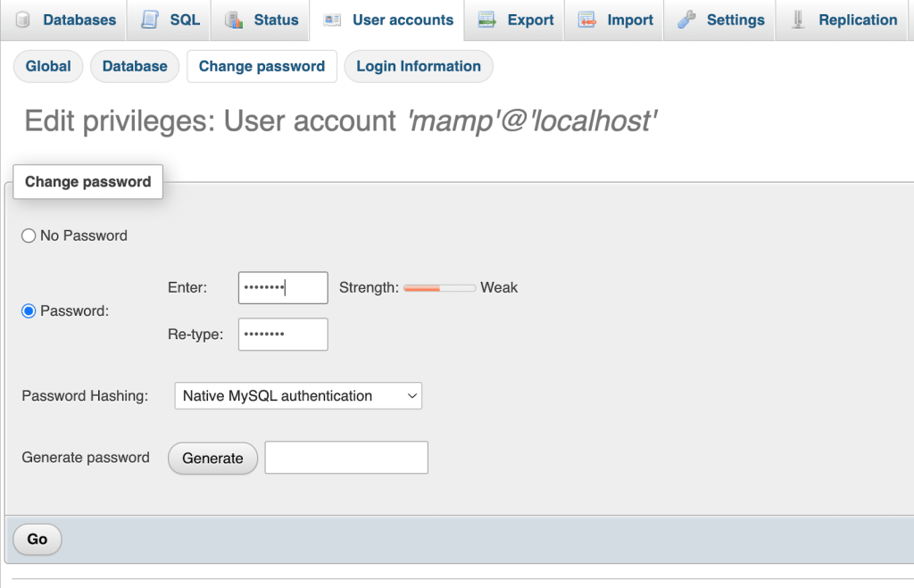The height and width of the screenshot is (588, 914).
Task: Go to the Login Information tab
Action: [418, 66]
